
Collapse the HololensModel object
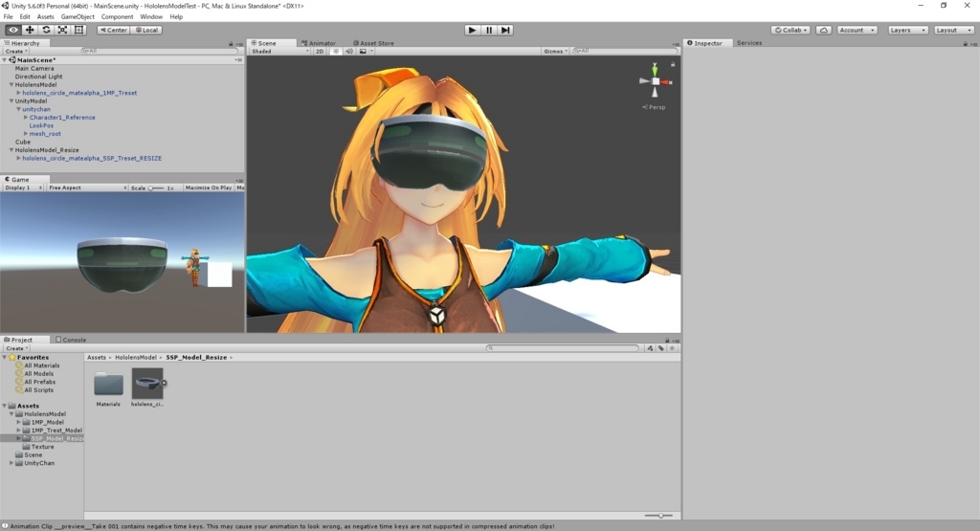point(11,84)
